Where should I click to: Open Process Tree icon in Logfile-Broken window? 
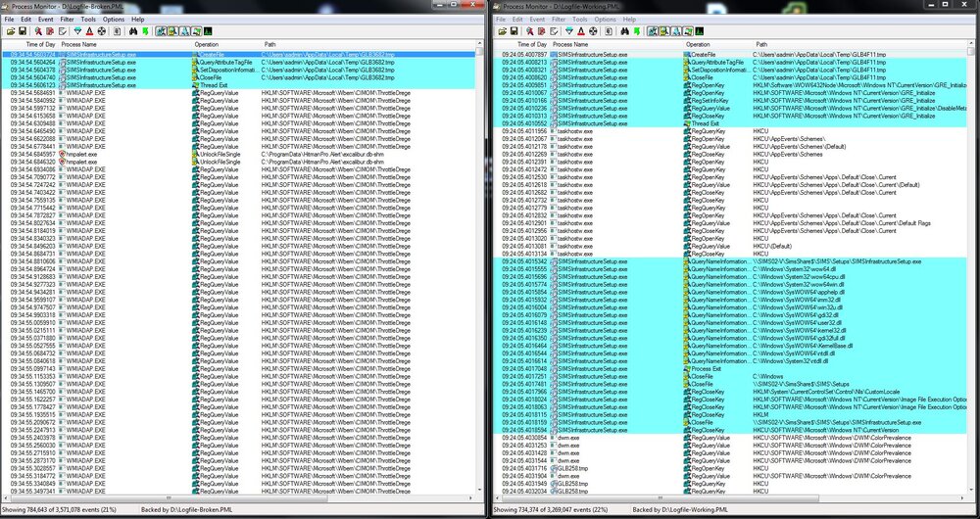coord(117,31)
